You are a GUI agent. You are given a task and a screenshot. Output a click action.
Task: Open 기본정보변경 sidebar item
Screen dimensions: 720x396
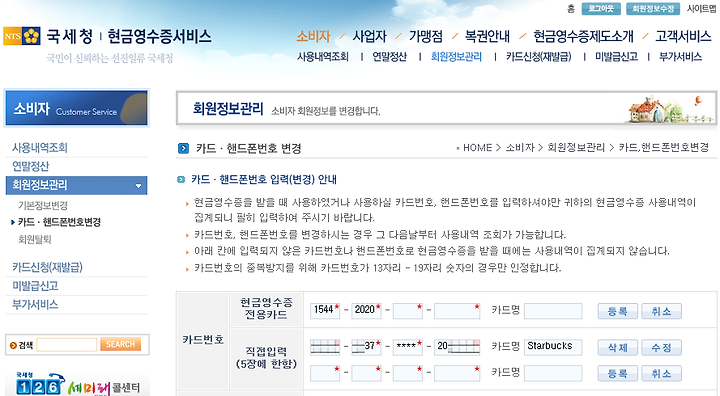(43, 205)
